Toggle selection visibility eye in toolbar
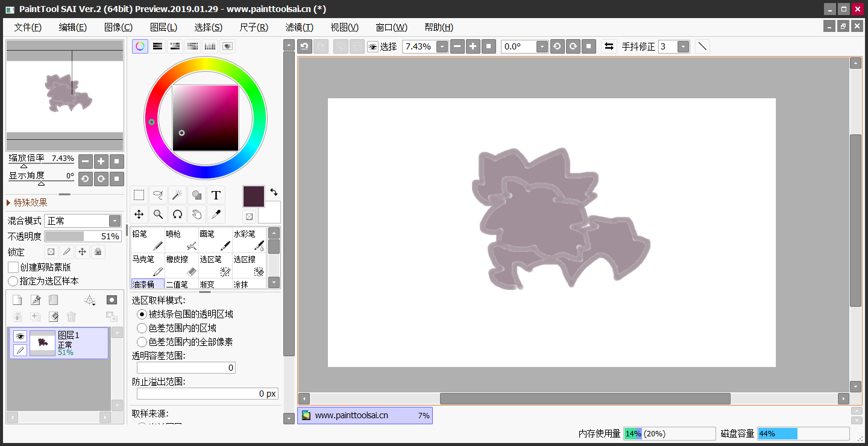This screenshot has height=446, width=868. click(373, 46)
